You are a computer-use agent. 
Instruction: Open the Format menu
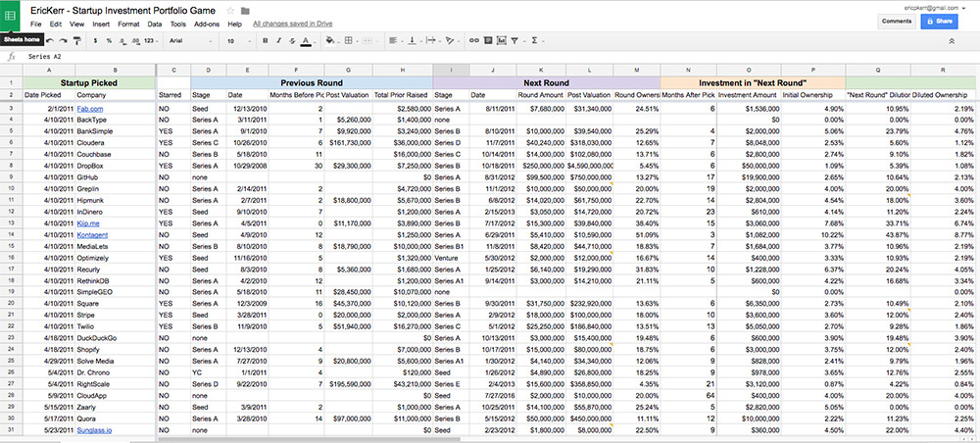coord(128,24)
